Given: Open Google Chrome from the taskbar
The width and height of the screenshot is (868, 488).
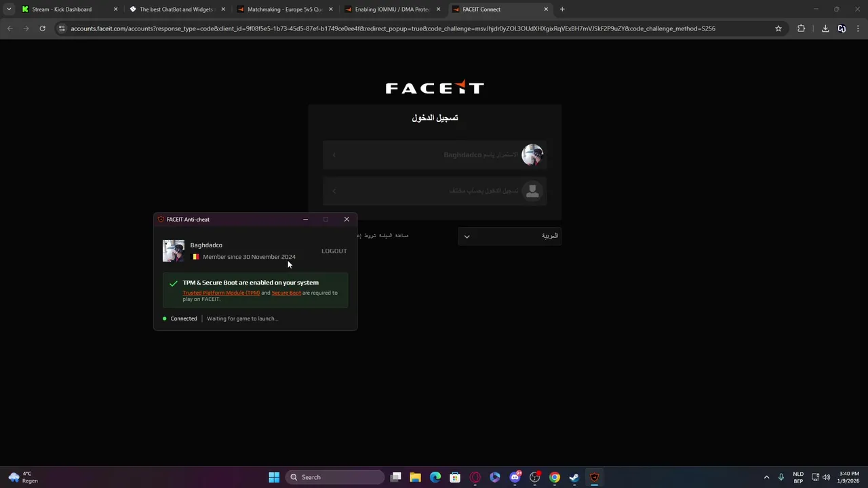Looking at the screenshot, I should [x=555, y=477].
